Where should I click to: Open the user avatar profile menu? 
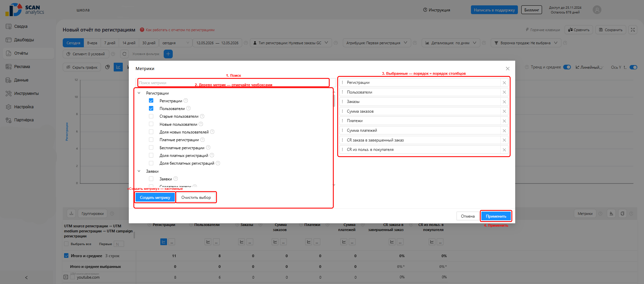597,10
